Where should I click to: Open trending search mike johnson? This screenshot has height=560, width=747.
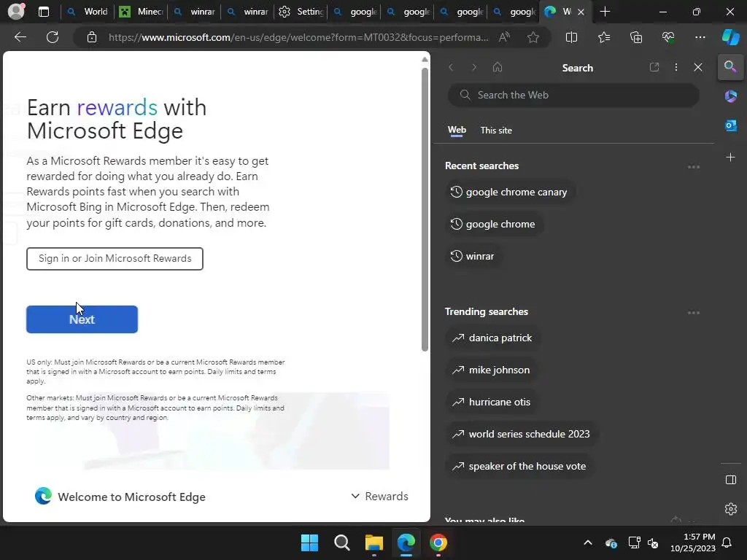click(492, 370)
